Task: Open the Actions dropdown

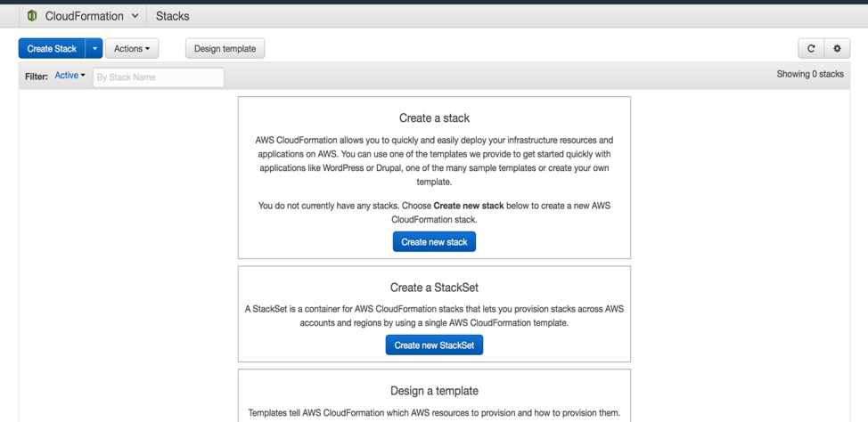Action: pyautogui.click(x=132, y=49)
